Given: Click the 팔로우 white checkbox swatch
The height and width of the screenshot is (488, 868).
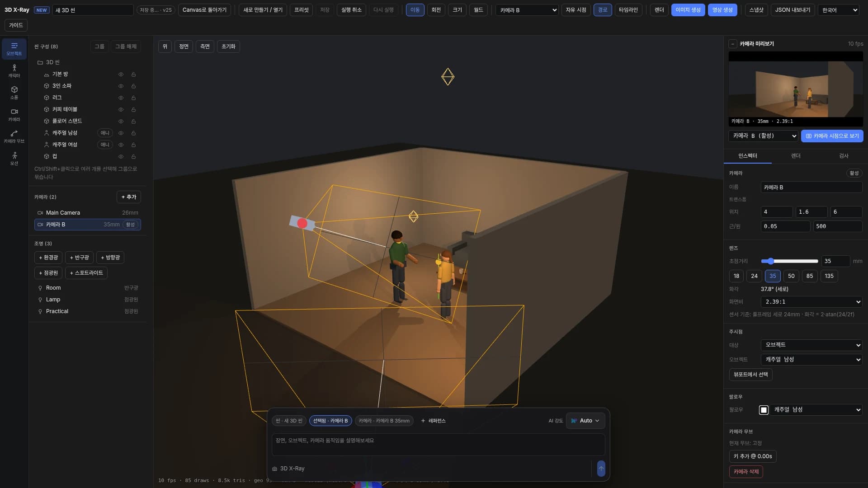Looking at the screenshot, I should pos(764,410).
